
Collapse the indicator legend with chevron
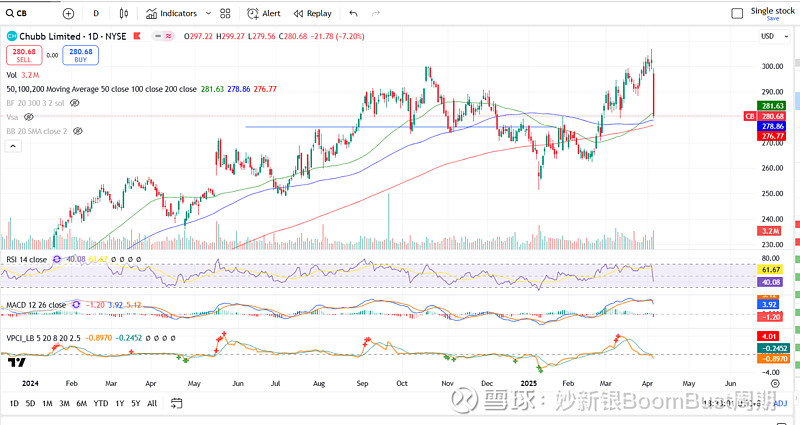tap(13, 146)
